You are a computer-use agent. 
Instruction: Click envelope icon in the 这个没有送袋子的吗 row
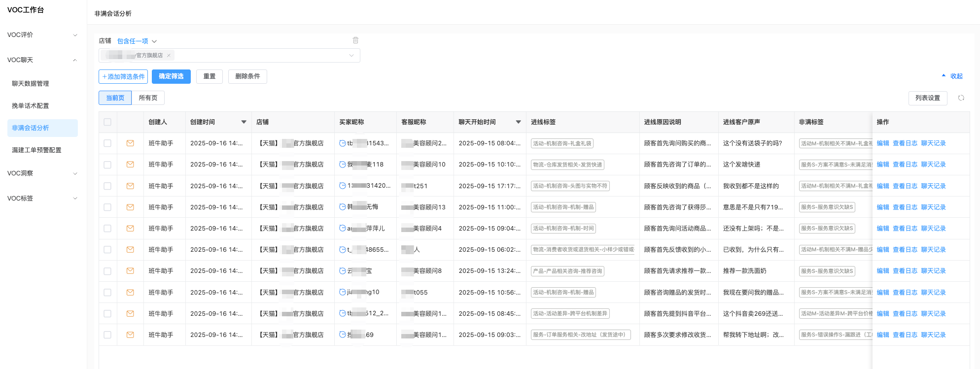coord(130,143)
